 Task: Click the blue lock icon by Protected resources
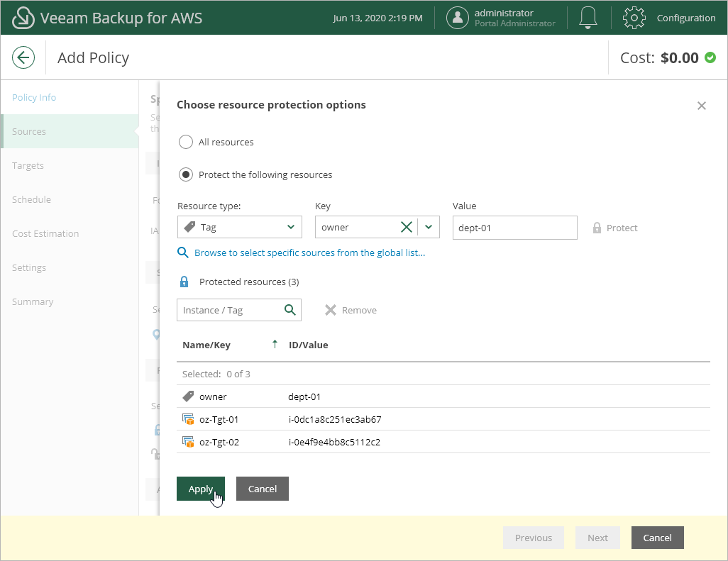[184, 282]
